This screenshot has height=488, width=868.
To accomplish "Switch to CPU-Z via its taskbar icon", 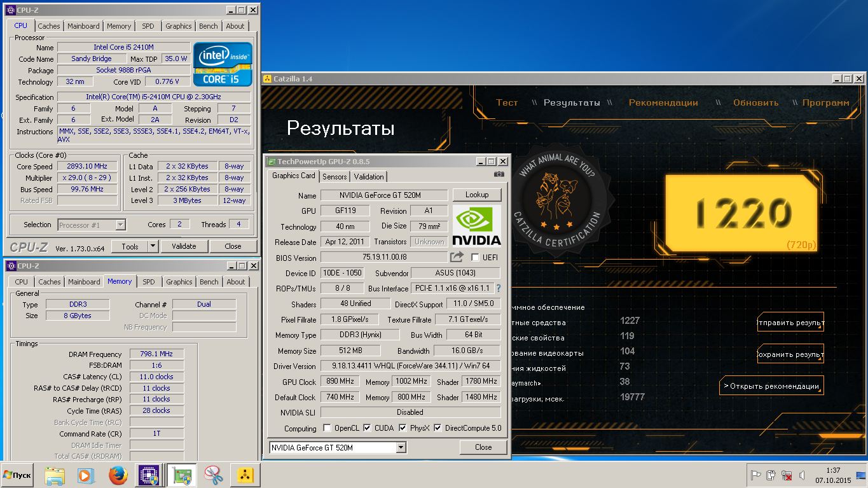I will (149, 475).
